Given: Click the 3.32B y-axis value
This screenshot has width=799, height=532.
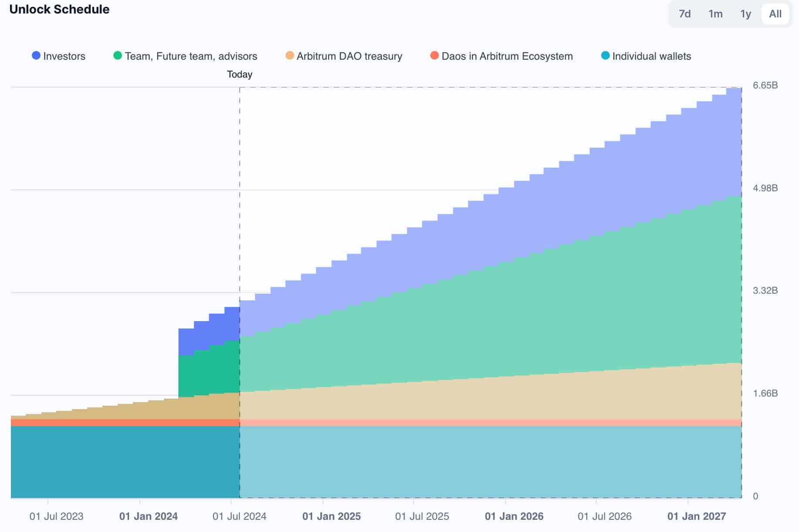Looking at the screenshot, I should (765, 291).
